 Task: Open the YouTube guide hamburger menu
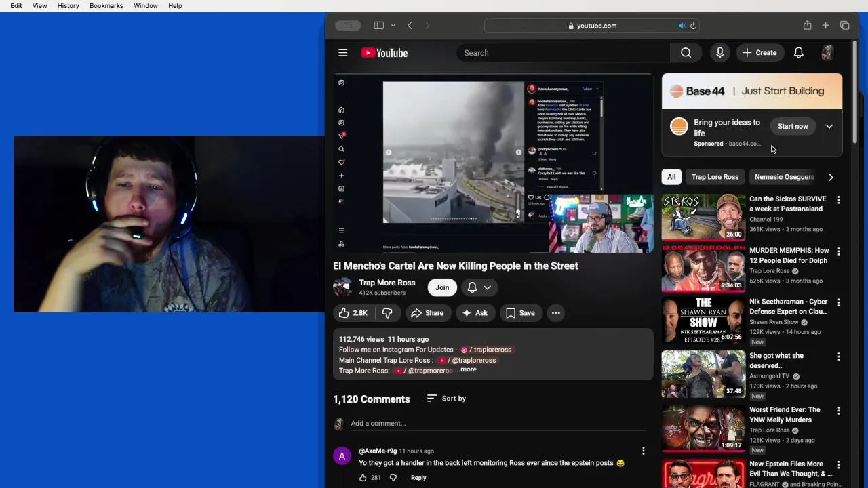pos(343,53)
